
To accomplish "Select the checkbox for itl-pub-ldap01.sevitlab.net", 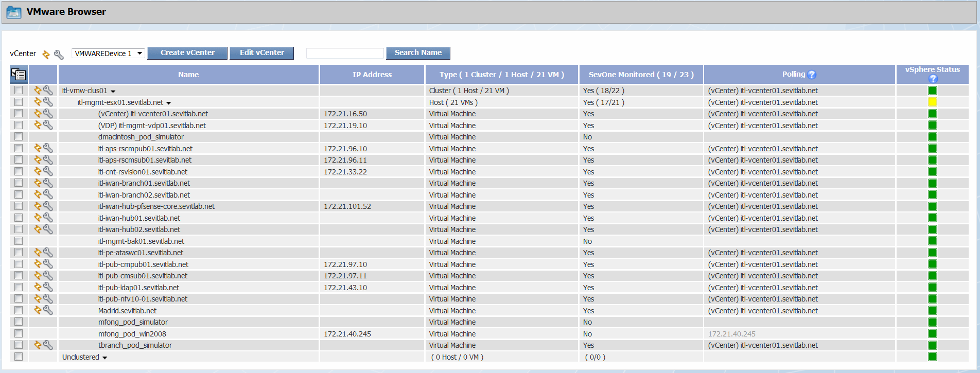I will [19, 287].
